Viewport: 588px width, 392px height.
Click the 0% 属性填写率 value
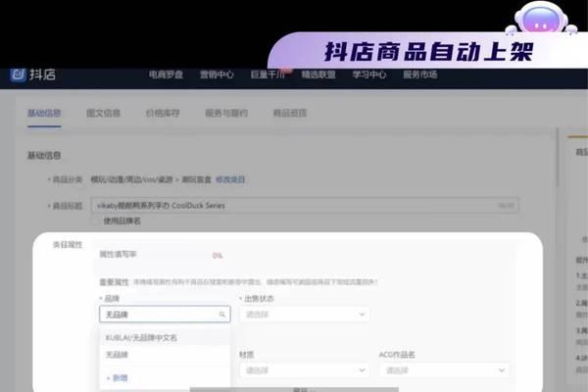[218, 256]
